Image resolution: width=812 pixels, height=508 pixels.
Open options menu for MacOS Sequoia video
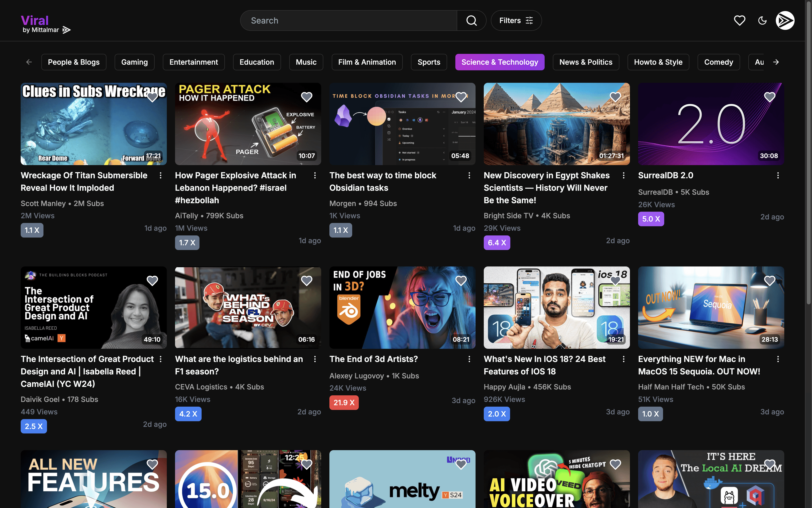(x=778, y=359)
